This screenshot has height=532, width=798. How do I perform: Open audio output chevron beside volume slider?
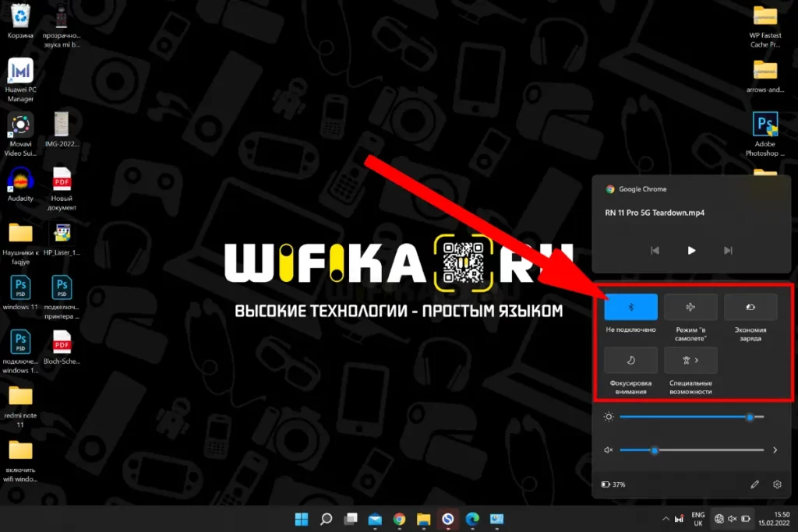point(775,450)
